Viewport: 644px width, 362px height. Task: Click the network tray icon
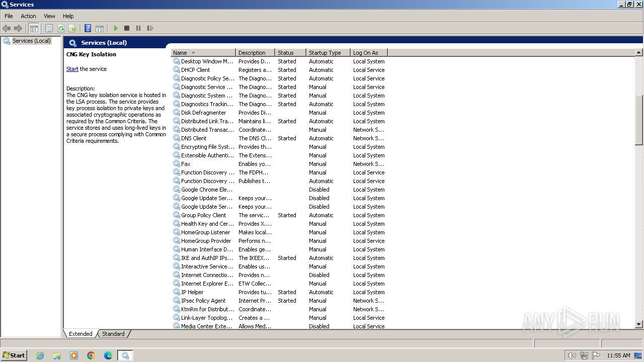click(584, 355)
